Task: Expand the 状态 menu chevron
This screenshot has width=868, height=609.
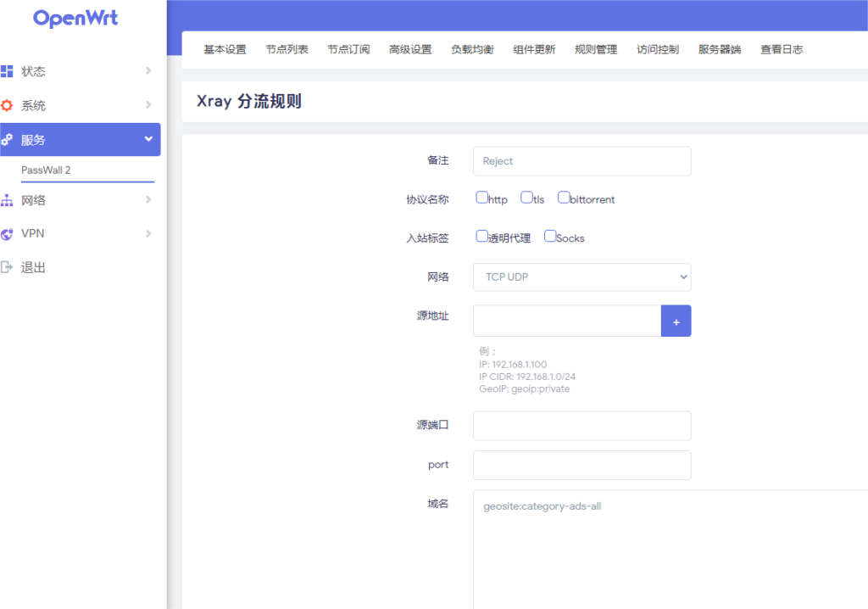Action: 148,71
